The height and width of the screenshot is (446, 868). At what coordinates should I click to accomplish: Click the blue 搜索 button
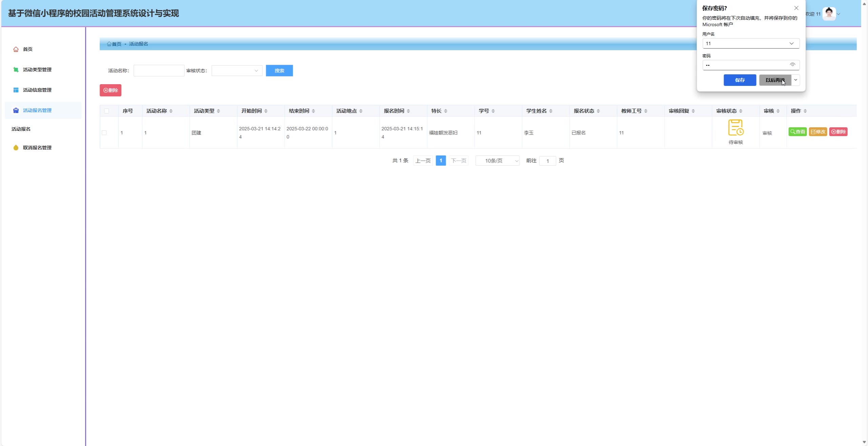(279, 71)
